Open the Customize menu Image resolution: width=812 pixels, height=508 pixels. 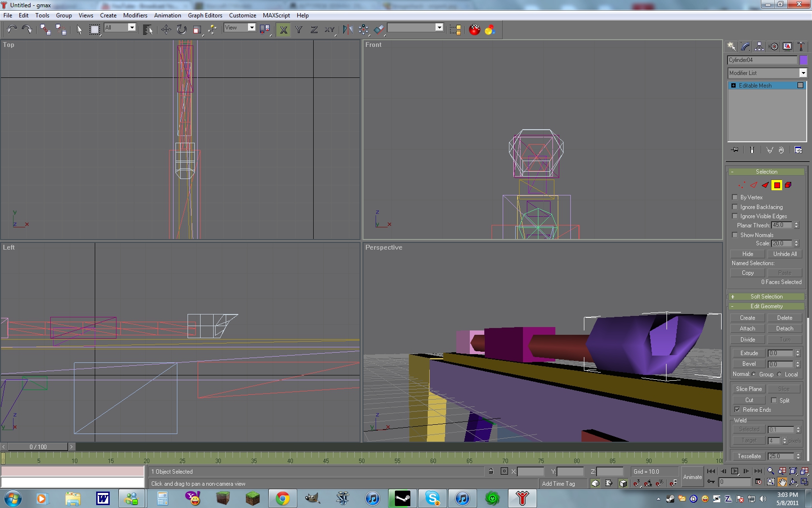point(243,15)
